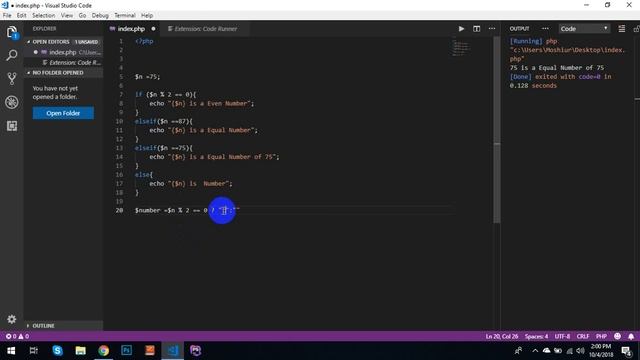Click the taskbar clock showing 2:00 PM
Screen dimensions: 640x360
pos(601,351)
